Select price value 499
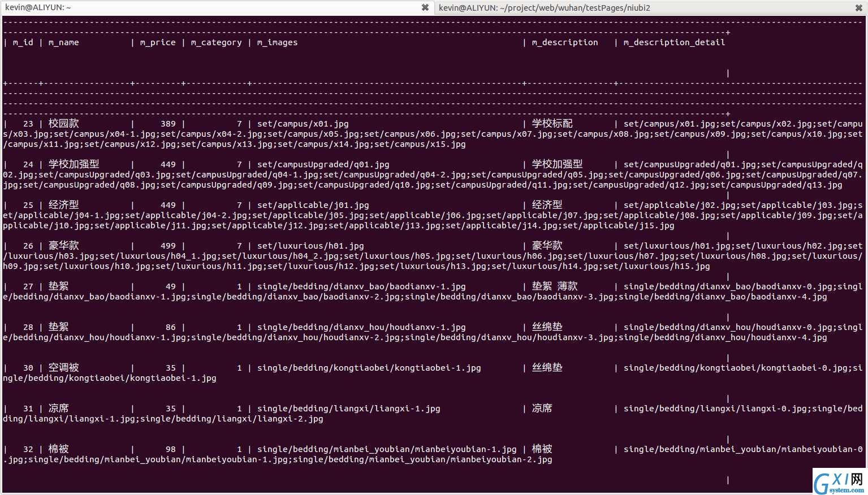The height and width of the screenshot is (495, 868). click(x=168, y=246)
